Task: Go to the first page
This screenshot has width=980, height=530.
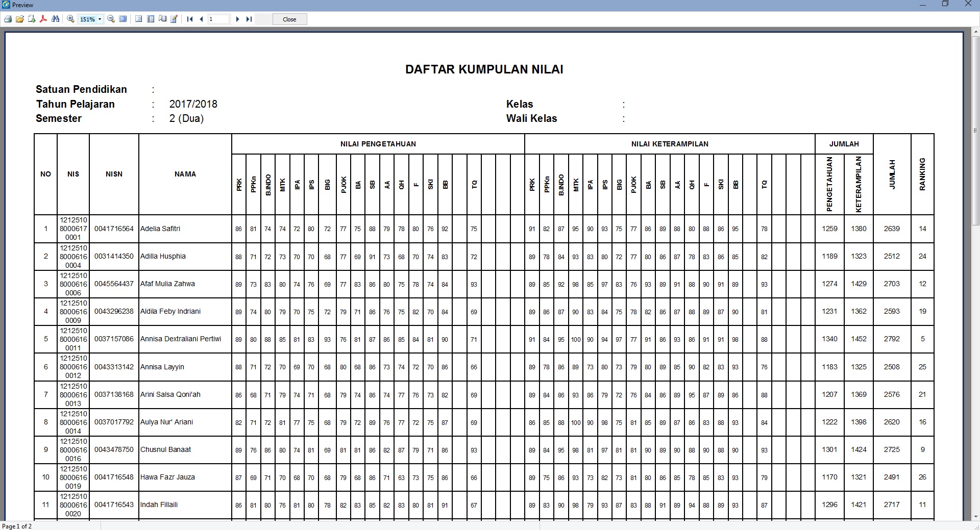Action: pos(190,19)
